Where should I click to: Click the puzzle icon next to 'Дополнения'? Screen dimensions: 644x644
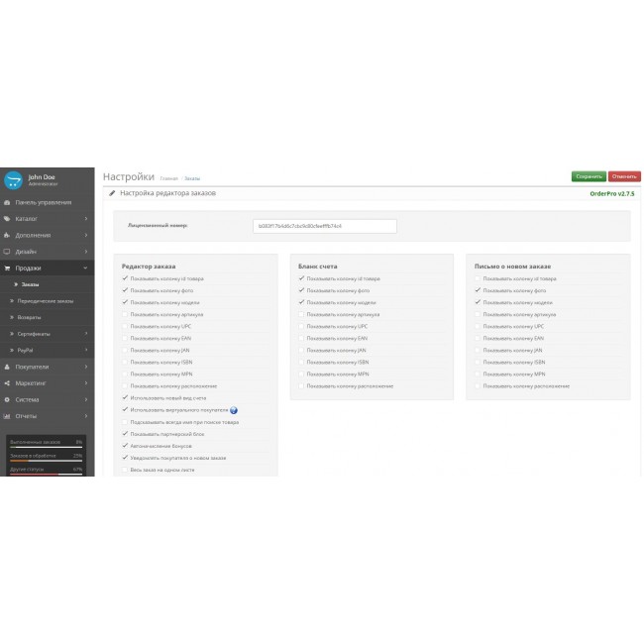(7, 236)
